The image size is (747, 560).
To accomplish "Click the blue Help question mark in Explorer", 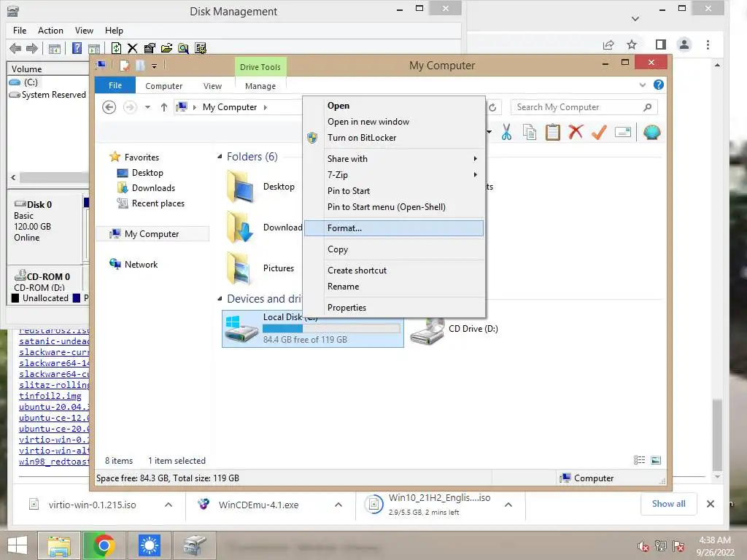I will 659,85.
